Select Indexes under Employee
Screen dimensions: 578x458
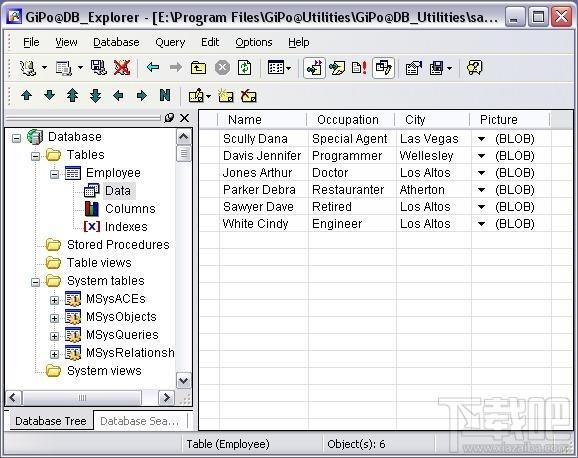coord(126,226)
